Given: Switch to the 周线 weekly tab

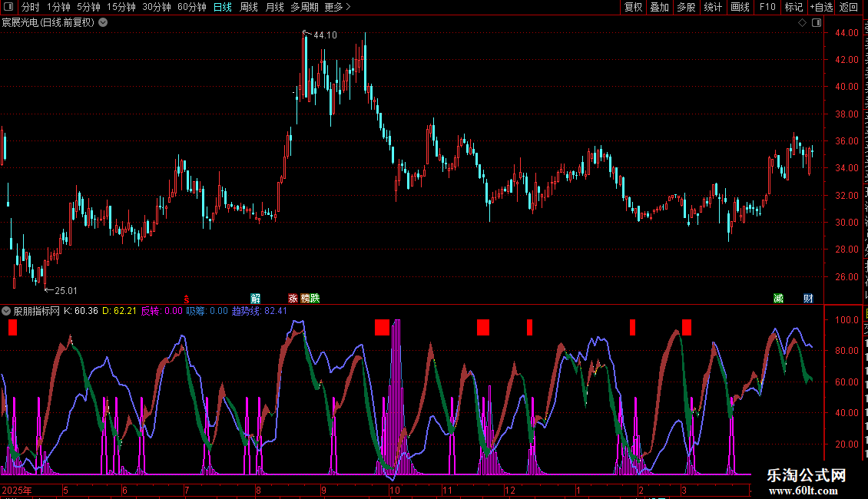Looking at the screenshot, I should pos(249,7).
